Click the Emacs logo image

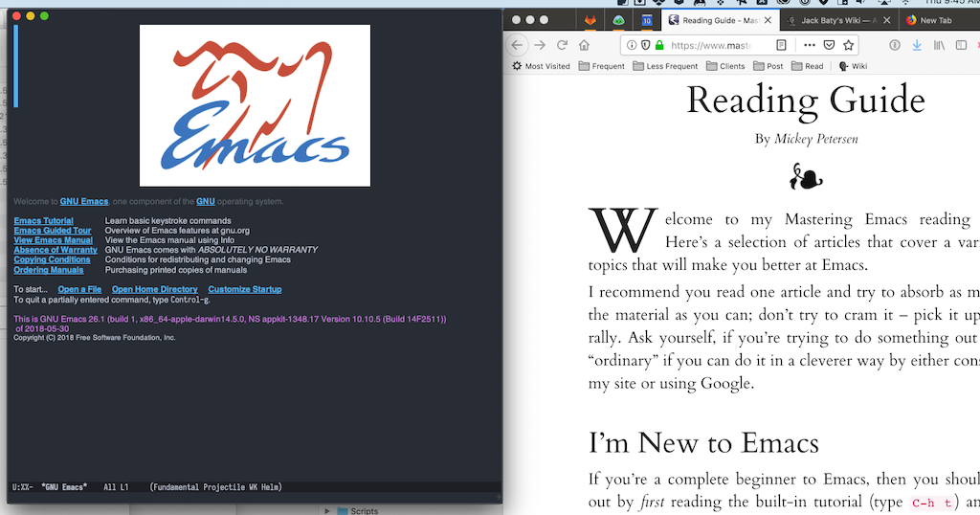click(255, 105)
